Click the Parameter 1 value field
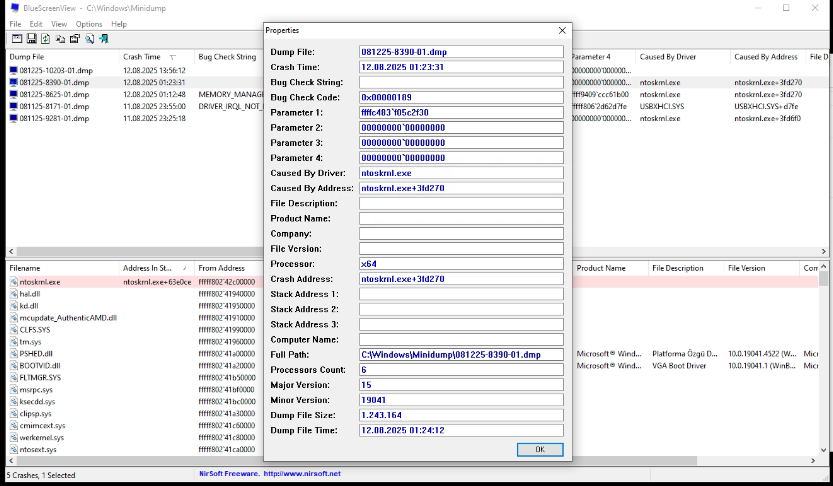 tap(461, 113)
